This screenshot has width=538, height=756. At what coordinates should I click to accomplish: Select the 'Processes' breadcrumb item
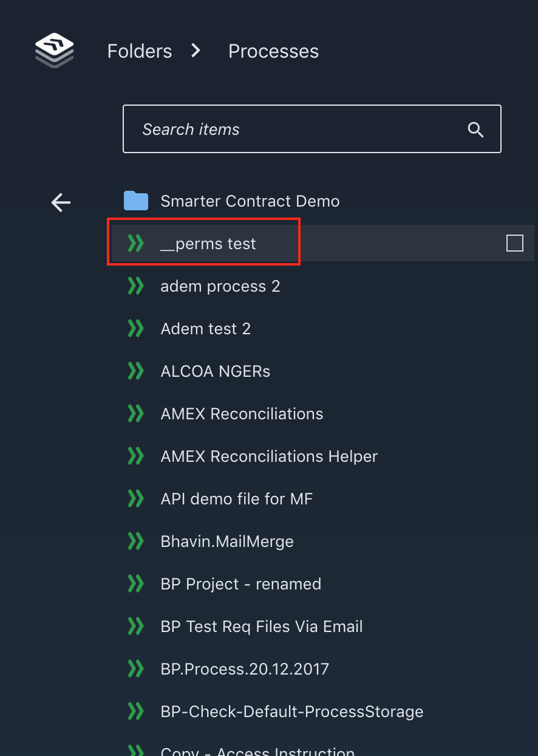pos(273,51)
